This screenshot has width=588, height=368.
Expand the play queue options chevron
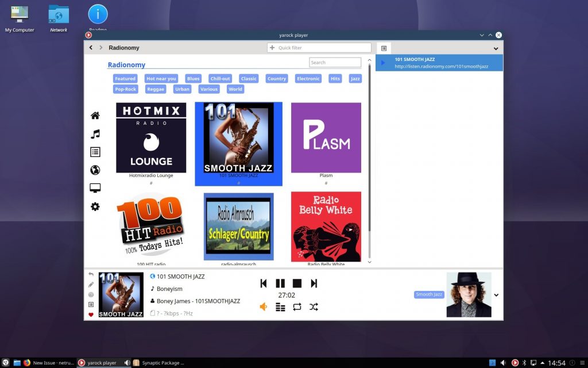pyautogui.click(x=496, y=49)
